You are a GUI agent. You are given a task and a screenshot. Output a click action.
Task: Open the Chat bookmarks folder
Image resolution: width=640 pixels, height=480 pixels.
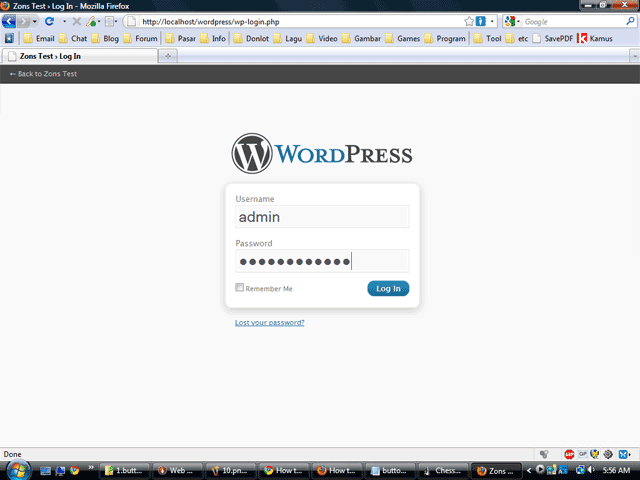pos(73,38)
